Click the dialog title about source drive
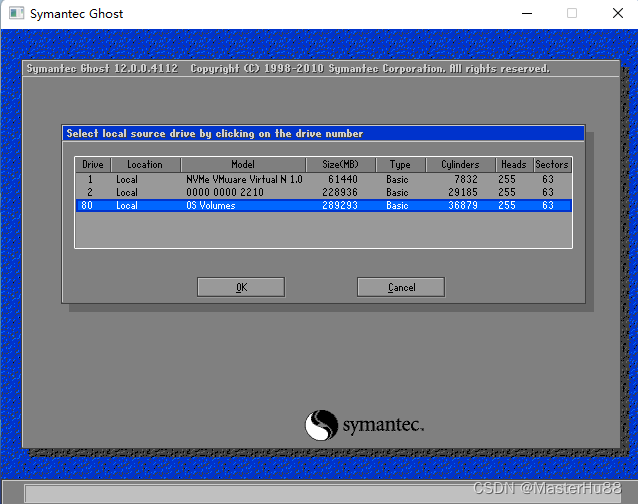638x504 pixels. (x=215, y=133)
